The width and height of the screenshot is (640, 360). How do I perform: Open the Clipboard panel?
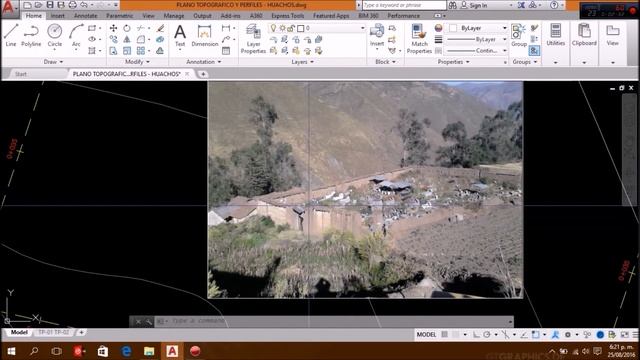[x=584, y=35]
